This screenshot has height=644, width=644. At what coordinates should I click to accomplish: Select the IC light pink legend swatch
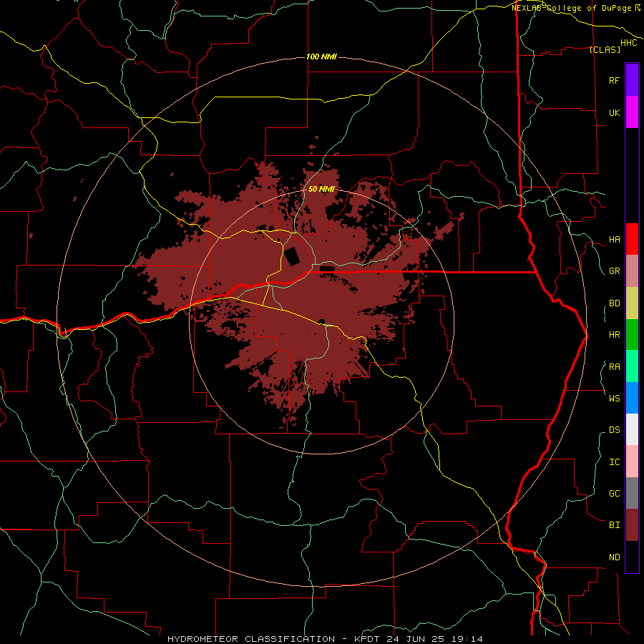(x=632, y=462)
